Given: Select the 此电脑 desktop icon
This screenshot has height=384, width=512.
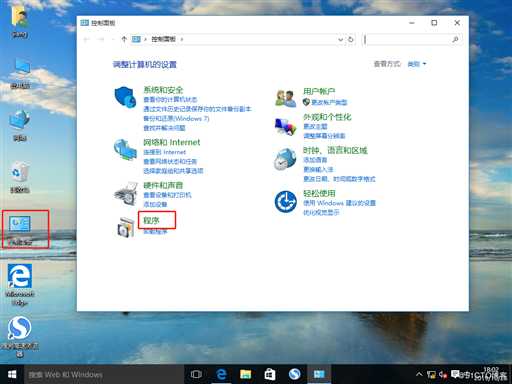Looking at the screenshot, I should 21,73.
